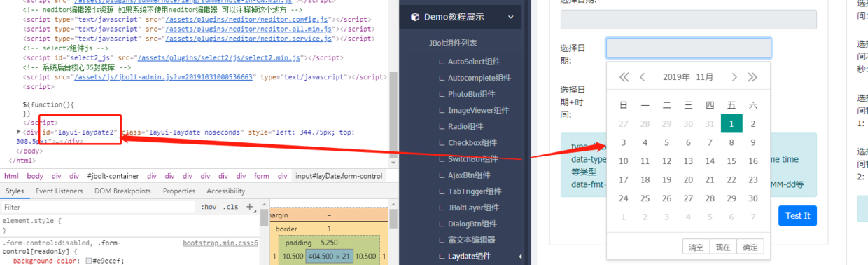Open the 2019年 year selector in calendar
Screen dimensions: 868x265
pyautogui.click(x=676, y=77)
